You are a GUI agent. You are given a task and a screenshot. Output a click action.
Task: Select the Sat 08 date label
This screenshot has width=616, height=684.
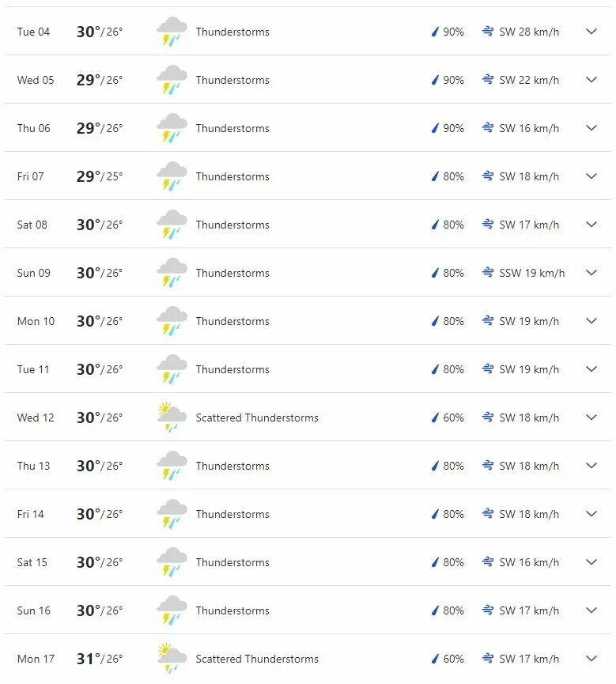click(32, 225)
